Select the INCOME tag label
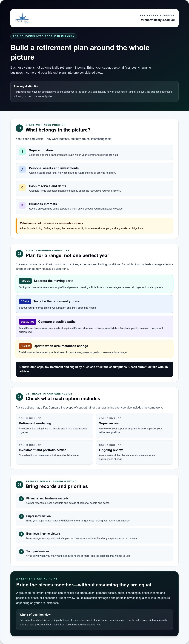The width and height of the screenshot is (189, 644). coord(25,281)
